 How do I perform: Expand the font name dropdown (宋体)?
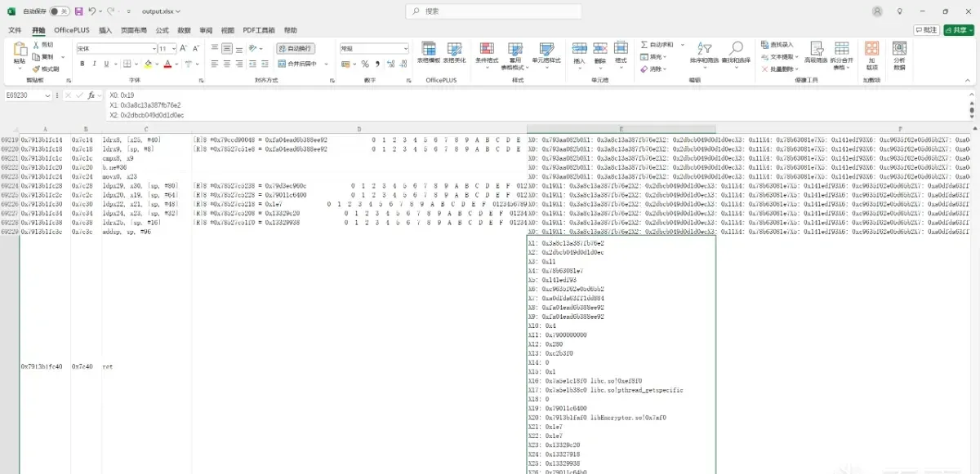154,49
